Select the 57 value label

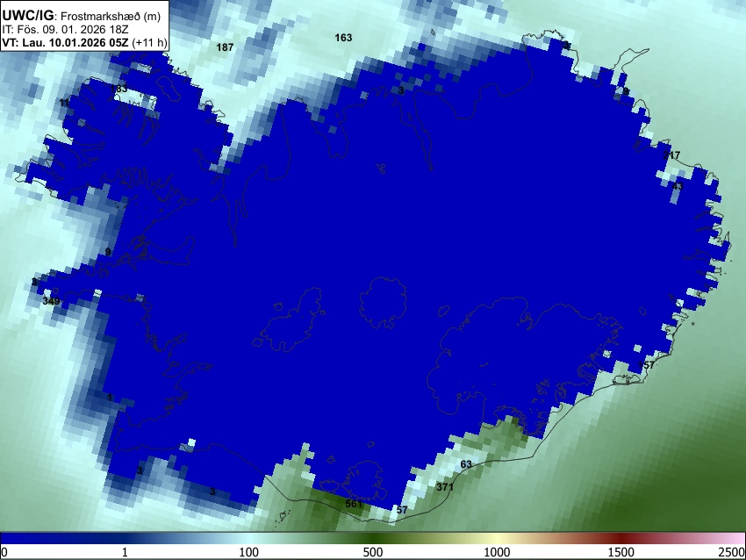coord(402,510)
